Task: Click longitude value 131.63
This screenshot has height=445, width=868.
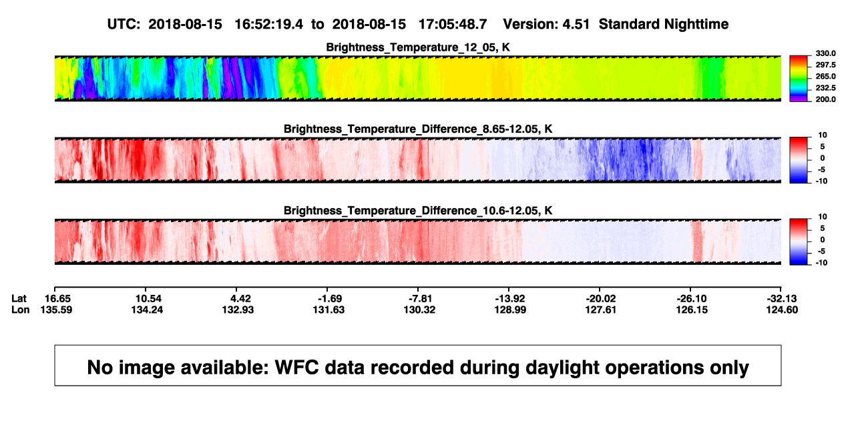Action: pos(329,310)
